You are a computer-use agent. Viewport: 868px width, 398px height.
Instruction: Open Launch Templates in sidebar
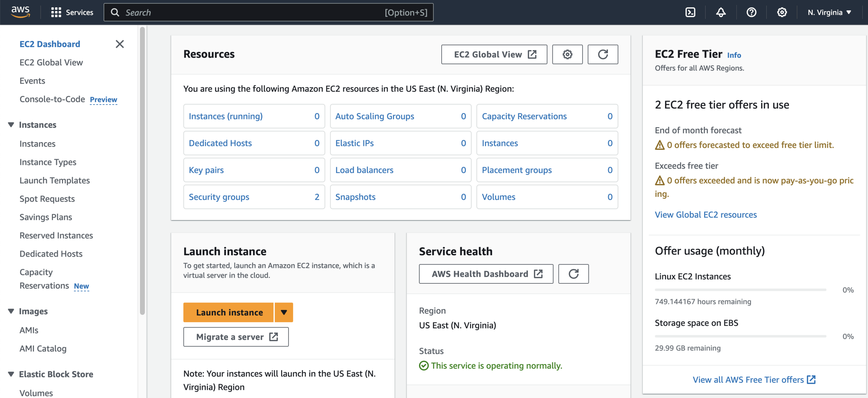tap(55, 181)
